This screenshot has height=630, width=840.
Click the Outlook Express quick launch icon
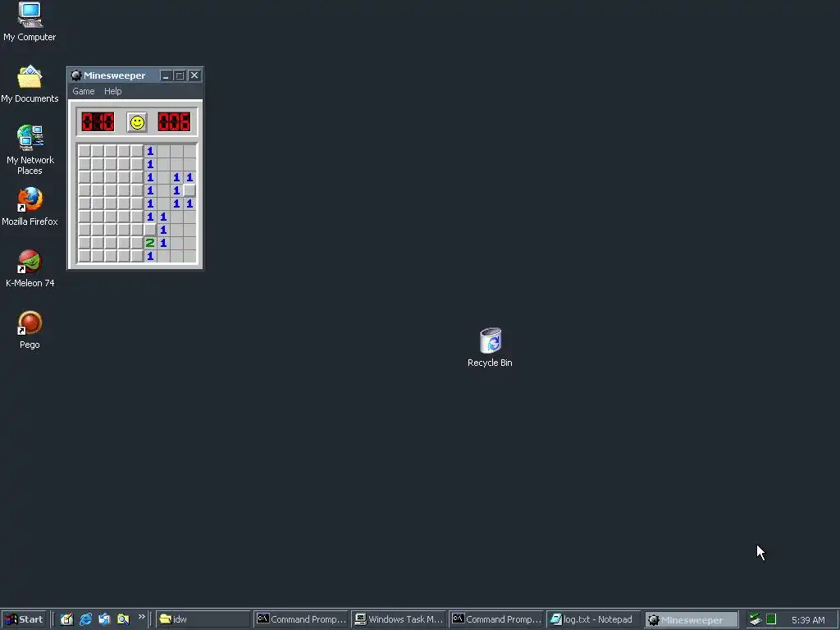coord(104,619)
